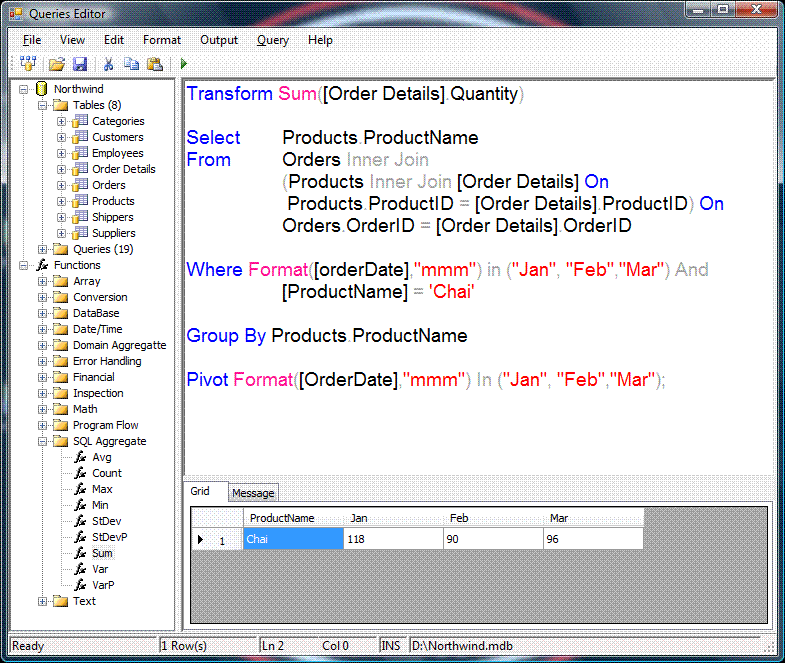Select the Domain Aggregatte folder
Screen dimensions: 785x663
point(120,346)
